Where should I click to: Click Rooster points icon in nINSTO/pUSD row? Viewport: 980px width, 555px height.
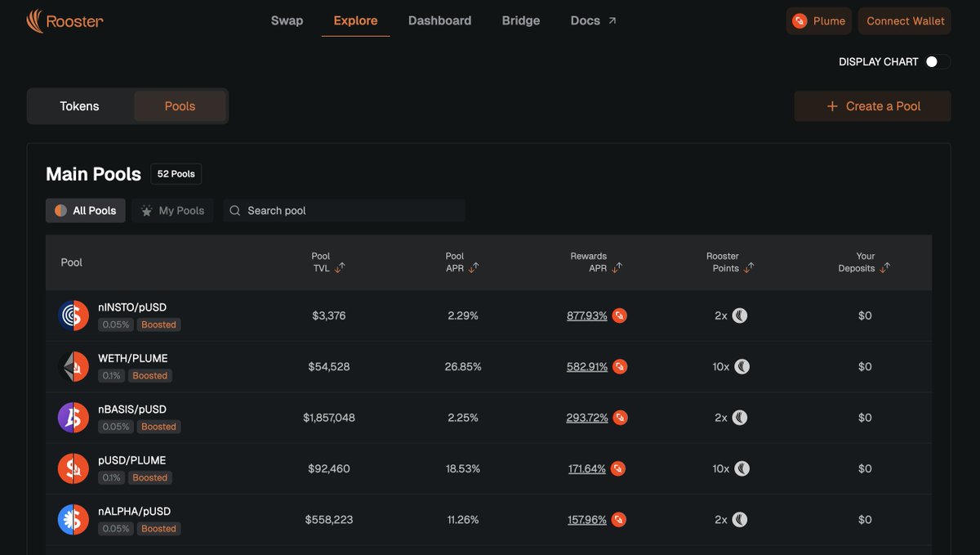(x=740, y=316)
